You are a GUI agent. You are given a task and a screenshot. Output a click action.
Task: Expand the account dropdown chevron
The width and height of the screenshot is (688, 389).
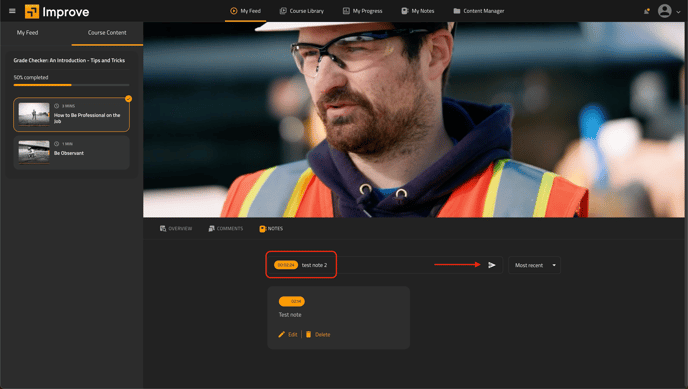pyautogui.click(x=678, y=12)
